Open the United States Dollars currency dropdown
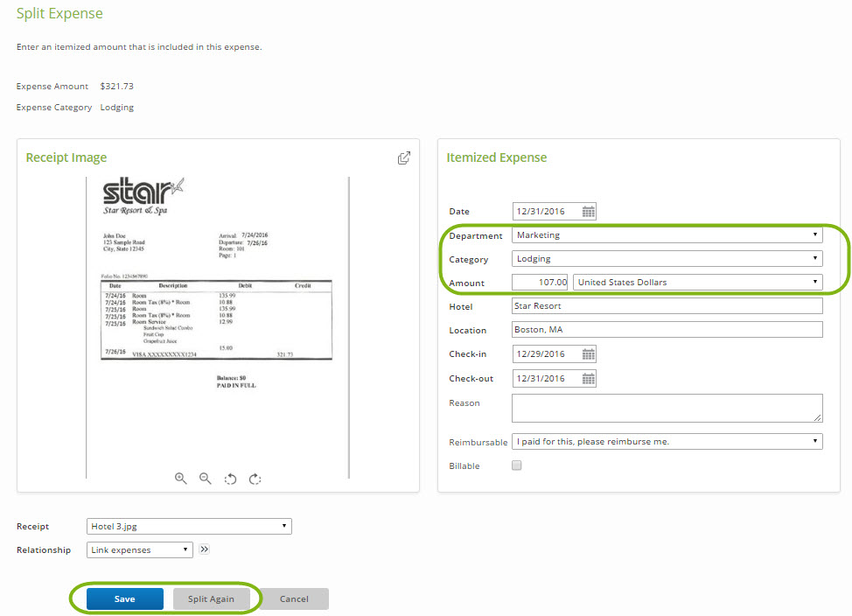 pos(698,282)
